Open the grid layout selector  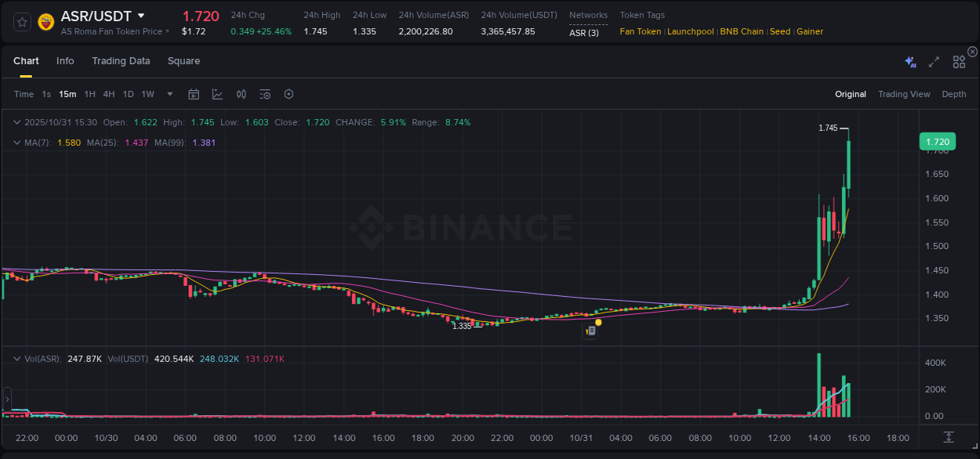958,61
